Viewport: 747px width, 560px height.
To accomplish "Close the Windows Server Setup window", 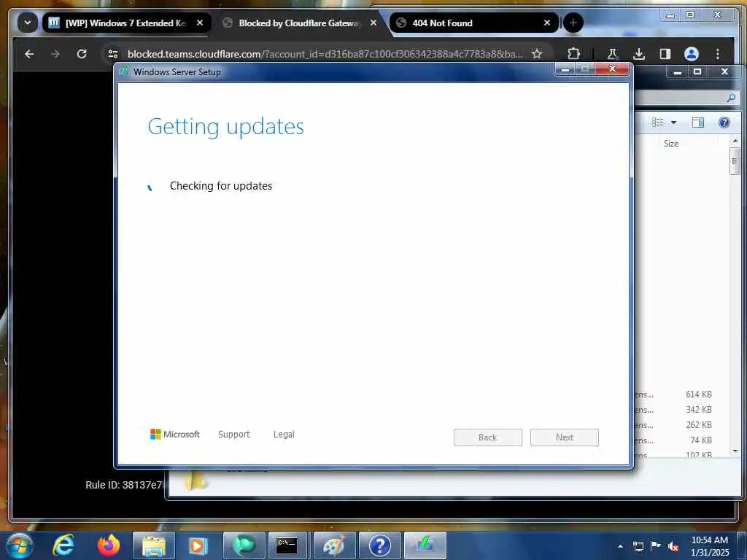I will tap(612, 69).
